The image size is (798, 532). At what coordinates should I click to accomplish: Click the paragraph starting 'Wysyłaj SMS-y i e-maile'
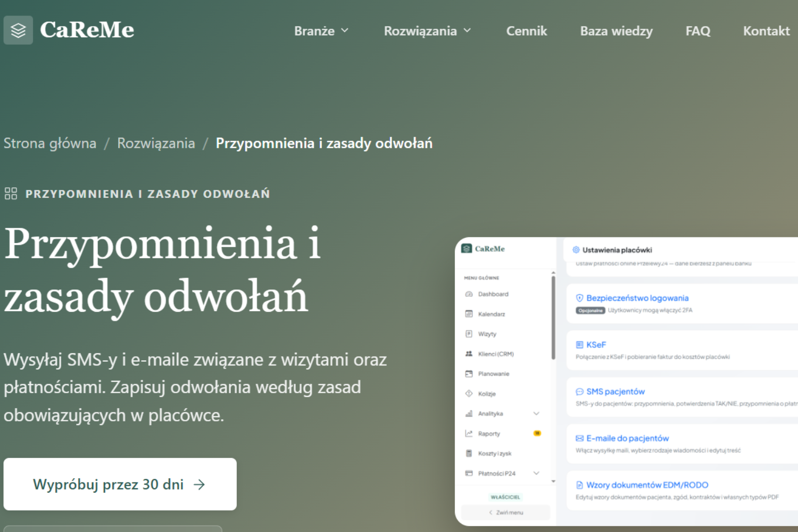(195, 387)
